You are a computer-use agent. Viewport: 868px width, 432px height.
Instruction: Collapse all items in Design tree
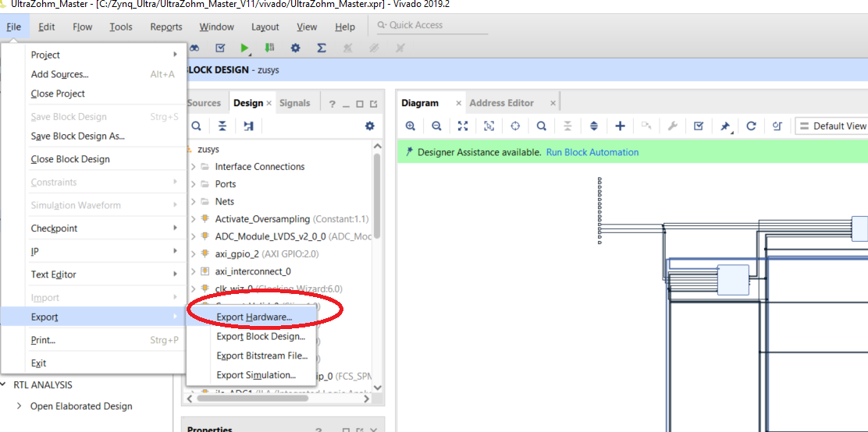222,126
